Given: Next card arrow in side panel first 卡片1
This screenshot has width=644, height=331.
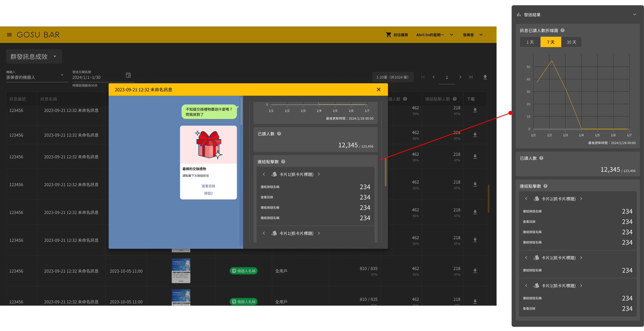Looking at the screenshot, I should coord(581,199).
